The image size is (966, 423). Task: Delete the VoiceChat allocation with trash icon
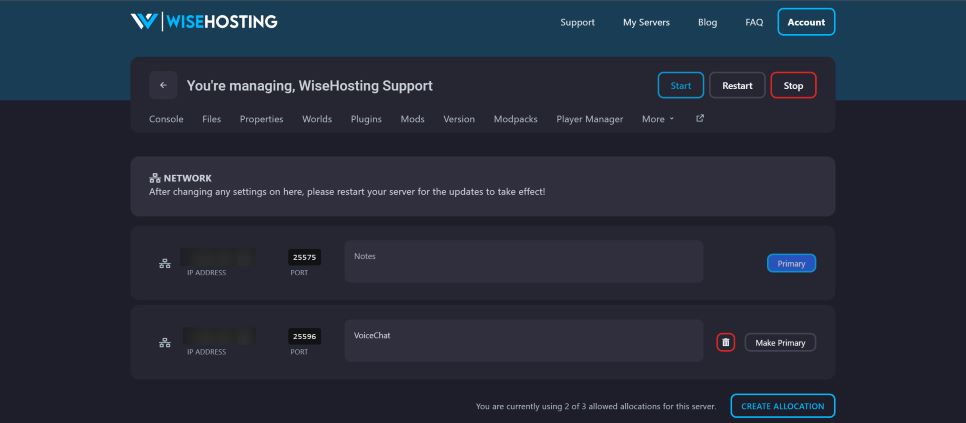click(726, 342)
